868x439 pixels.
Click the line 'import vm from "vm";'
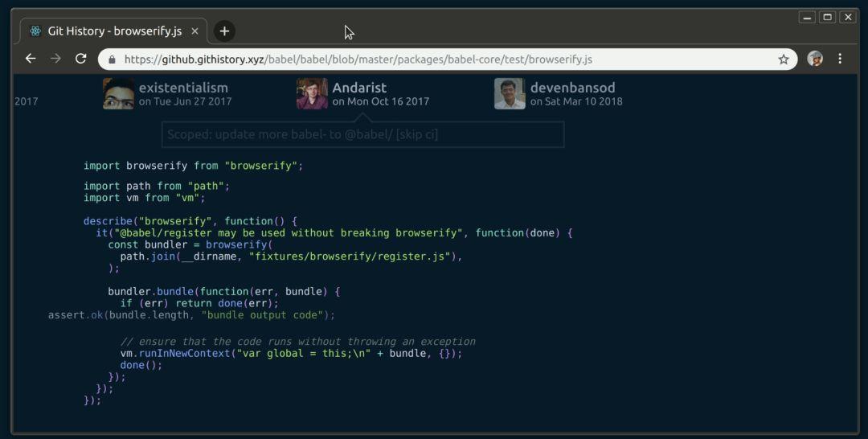(x=145, y=198)
